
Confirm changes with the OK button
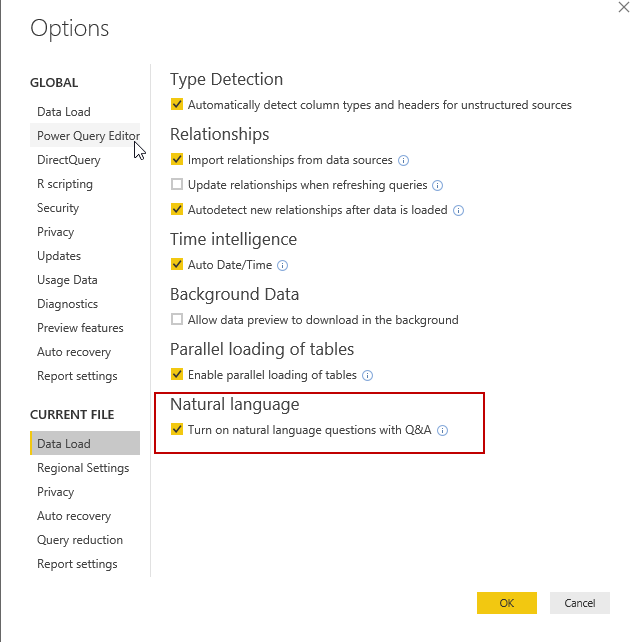(x=506, y=603)
